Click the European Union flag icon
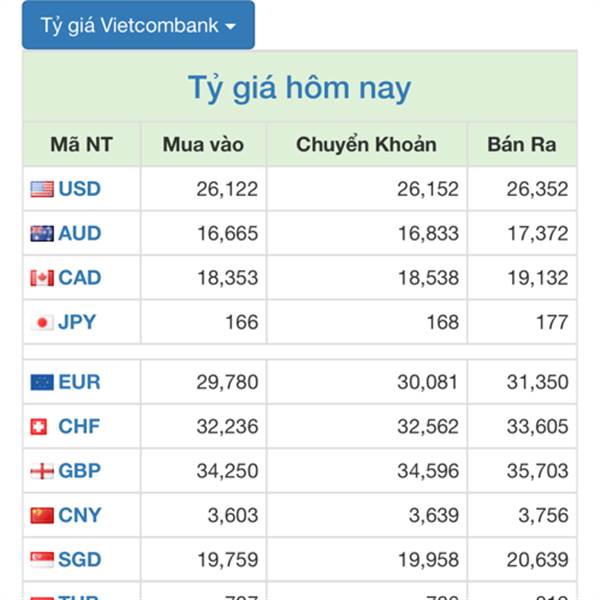Viewport: 600px width, 600px height. point(42,382)
